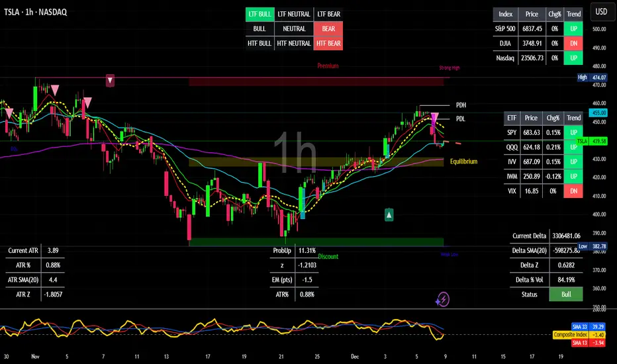The width and height of the screenshot is (617, 364).
Task: Click the S&P 500 row name
Action: 505,28
